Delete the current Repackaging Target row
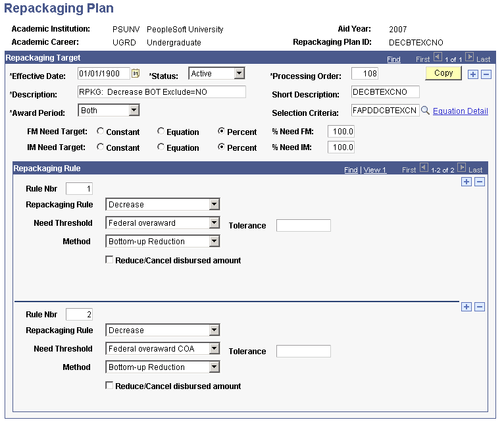 pos(486,74)
